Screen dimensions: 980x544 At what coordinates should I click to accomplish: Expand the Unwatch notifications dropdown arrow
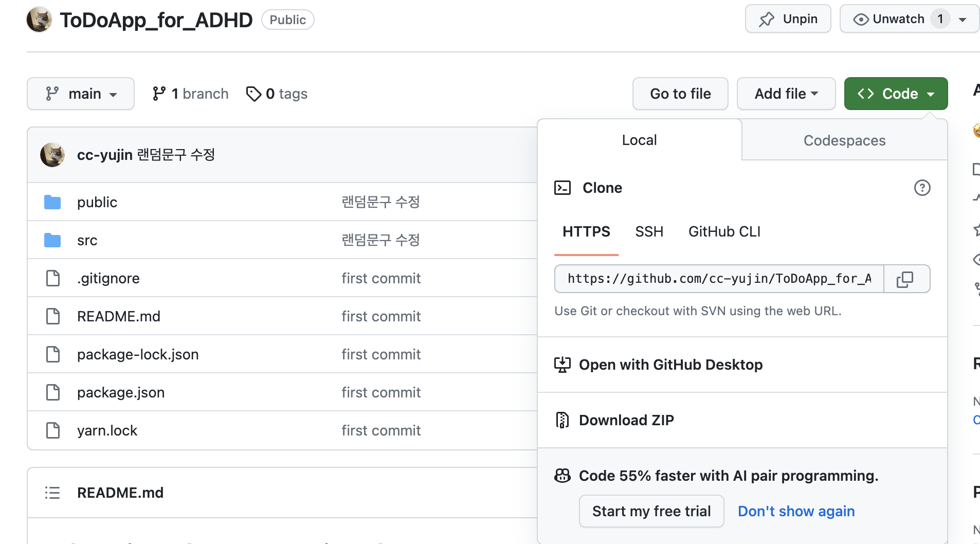[x=963, y=20]
